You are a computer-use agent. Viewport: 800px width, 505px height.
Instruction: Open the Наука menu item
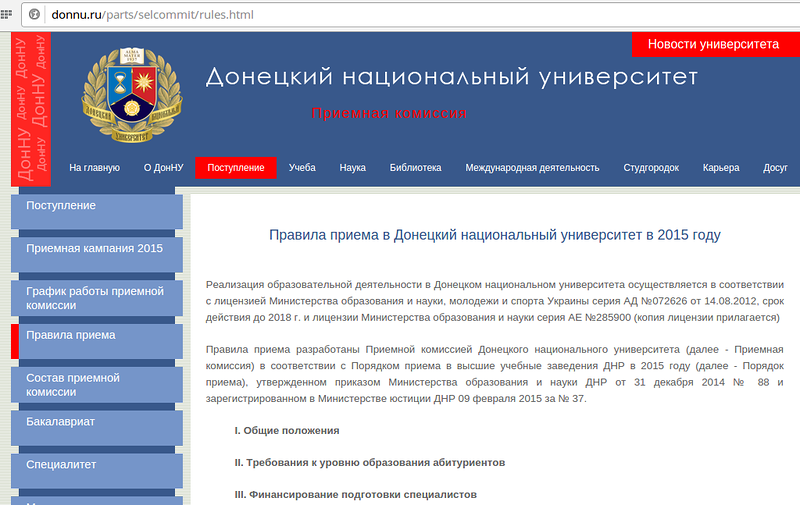[353, 168]
